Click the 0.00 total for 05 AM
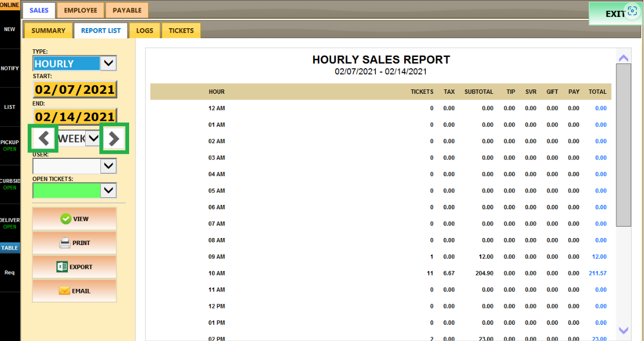 click(x=601, y=191)
